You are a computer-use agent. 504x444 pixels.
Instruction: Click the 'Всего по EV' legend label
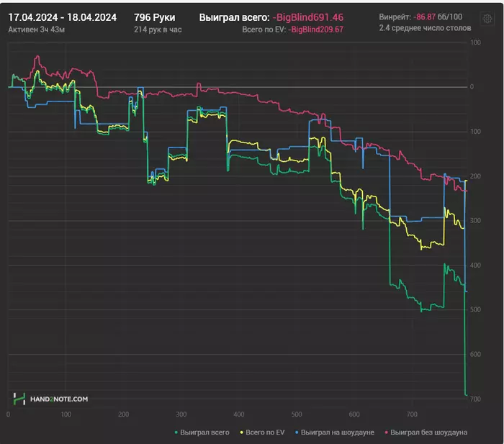click(x=265, y=432)
